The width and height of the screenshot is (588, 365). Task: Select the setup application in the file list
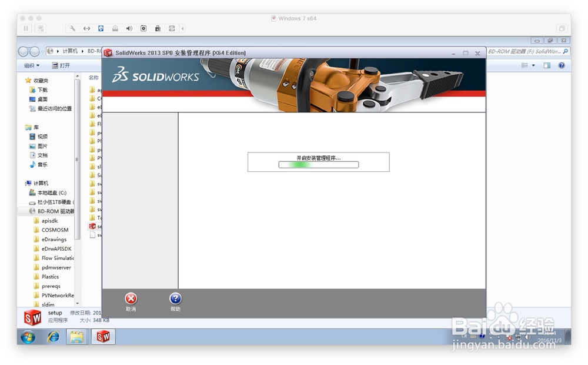point(93,226)
